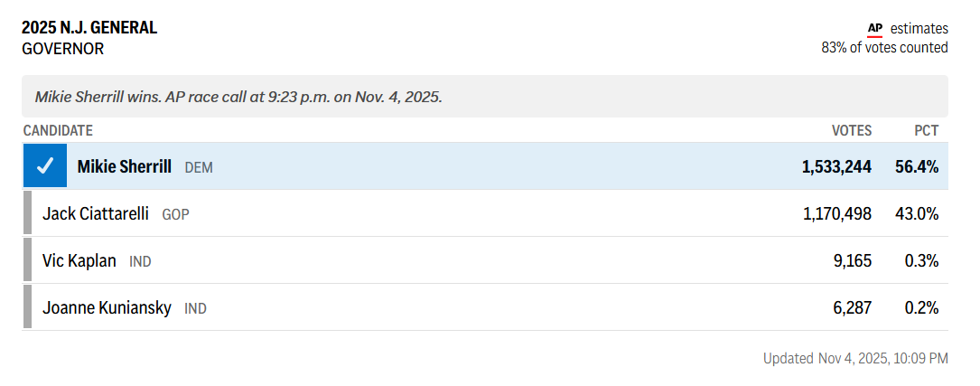Click the 2025 N.J. GENERAL heading
980x386 pixels.
click(x=89, y=28)
